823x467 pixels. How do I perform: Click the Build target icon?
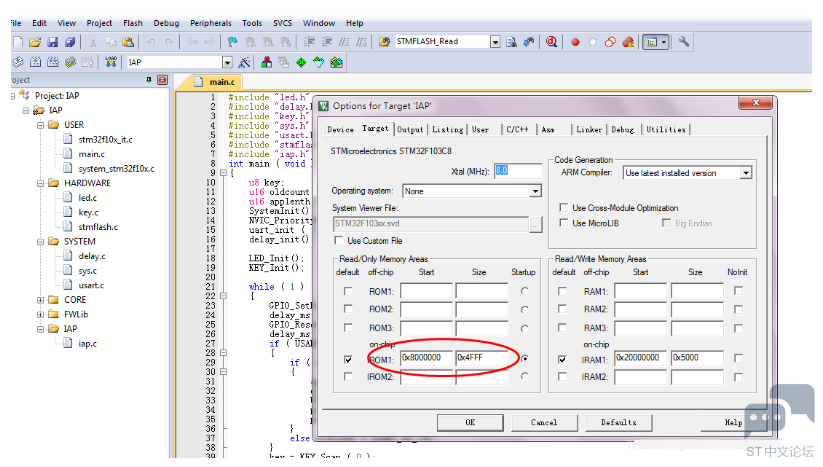35,62
